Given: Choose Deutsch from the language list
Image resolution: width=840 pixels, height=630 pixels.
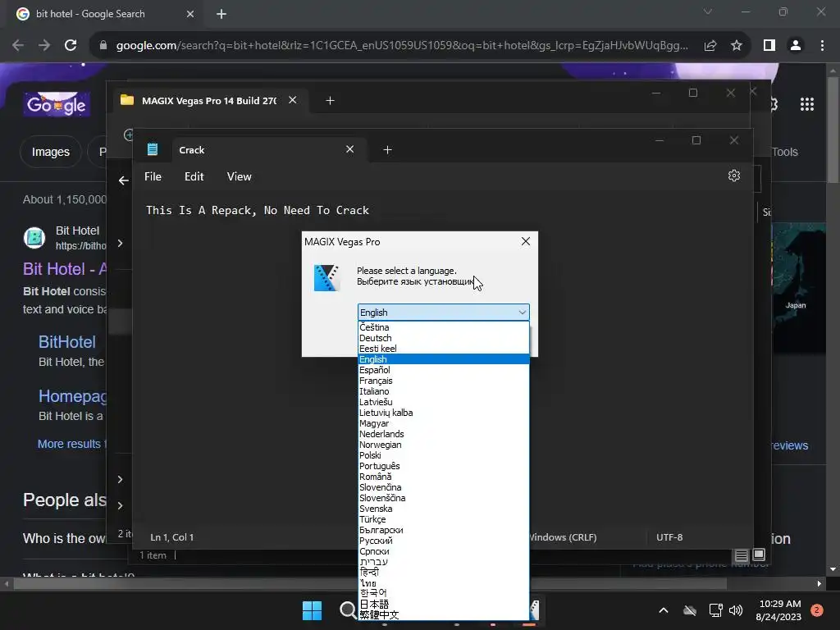Looking at the screenshot, I should coord(444,338).
